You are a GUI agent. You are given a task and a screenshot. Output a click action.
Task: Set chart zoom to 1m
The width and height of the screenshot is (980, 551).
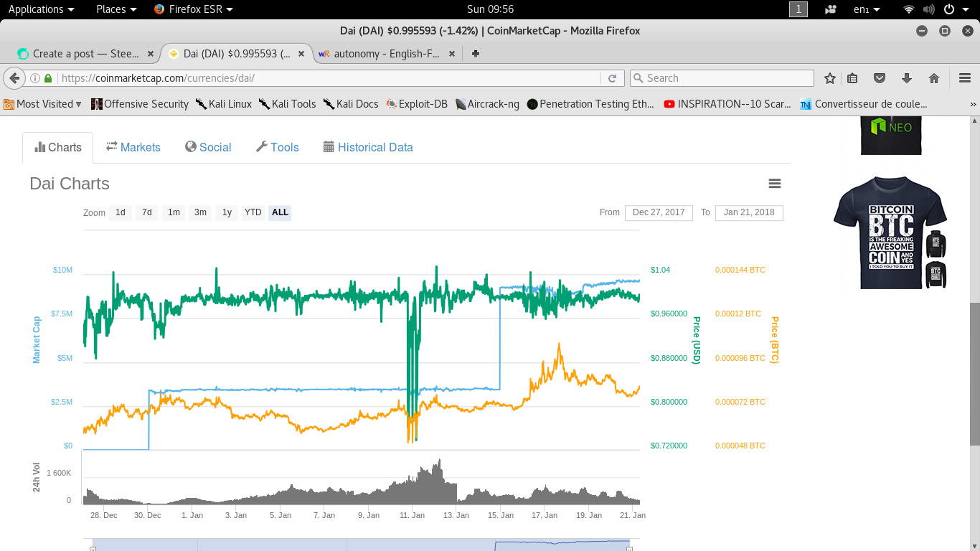pos(174,212)
